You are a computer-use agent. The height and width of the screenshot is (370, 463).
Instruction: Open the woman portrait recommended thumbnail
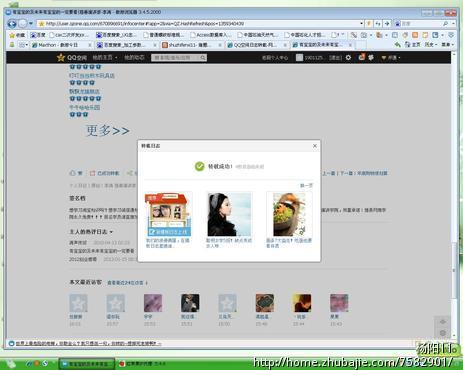229,214
